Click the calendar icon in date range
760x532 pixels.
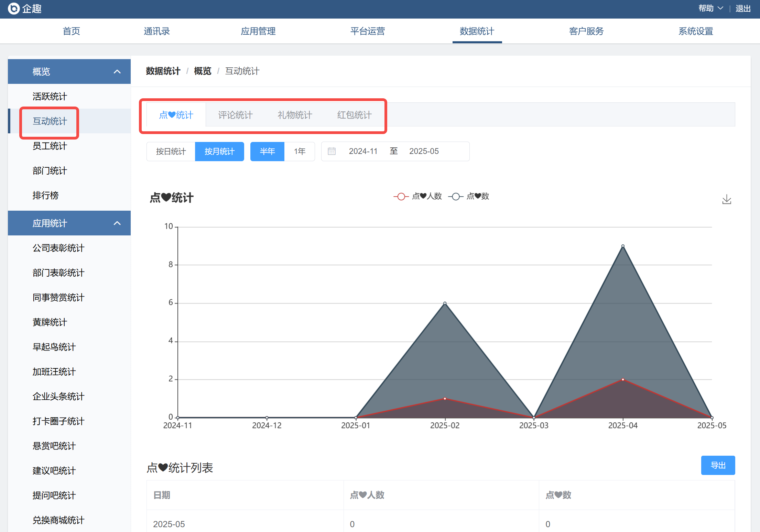332,151
